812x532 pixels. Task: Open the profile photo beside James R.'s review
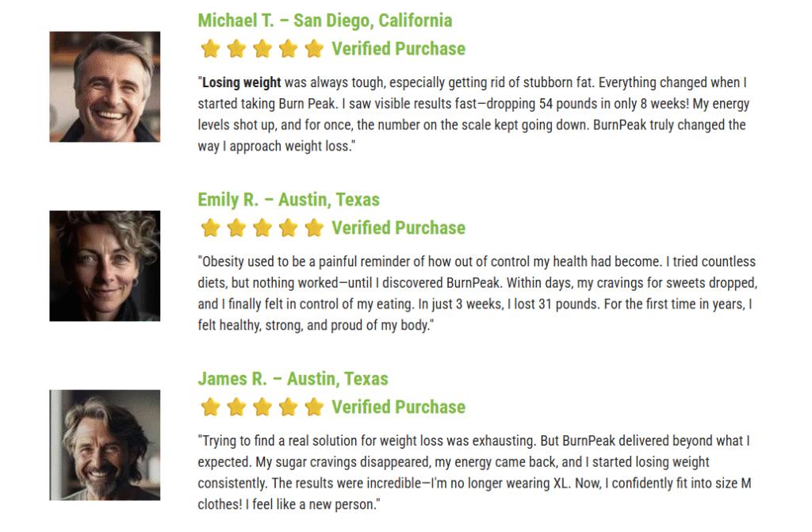coord(105,445)
